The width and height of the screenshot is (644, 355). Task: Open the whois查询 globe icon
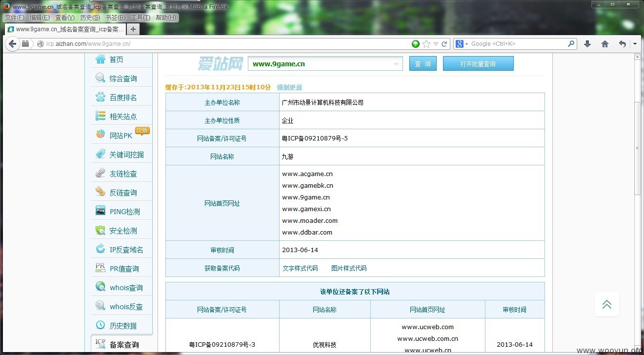click(101, 287)
